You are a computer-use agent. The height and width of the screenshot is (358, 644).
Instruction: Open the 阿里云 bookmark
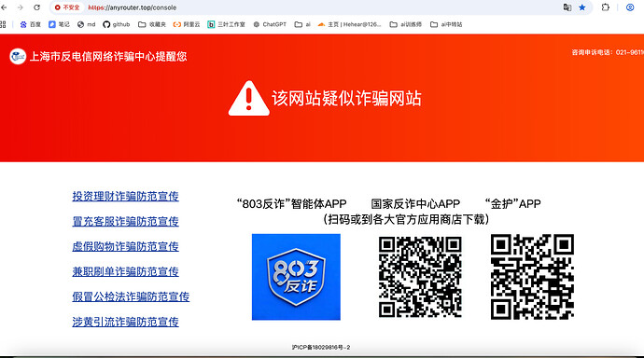click(187, 24)
